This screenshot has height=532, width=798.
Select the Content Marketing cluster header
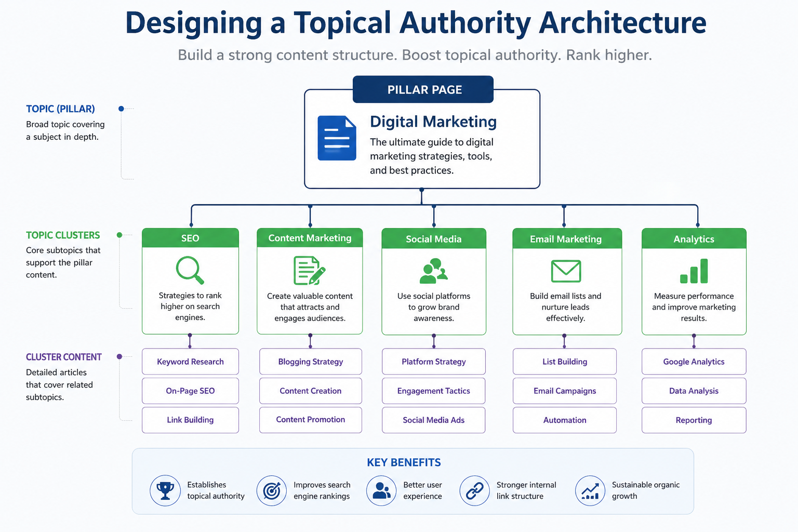(x=310, y=238)
